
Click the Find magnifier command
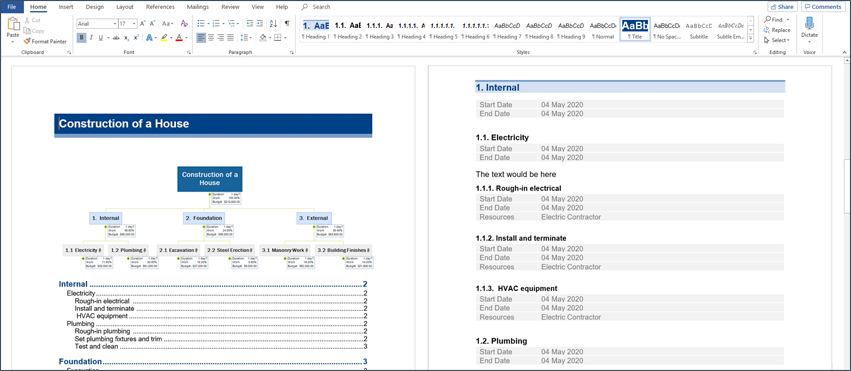pos(772,20)
